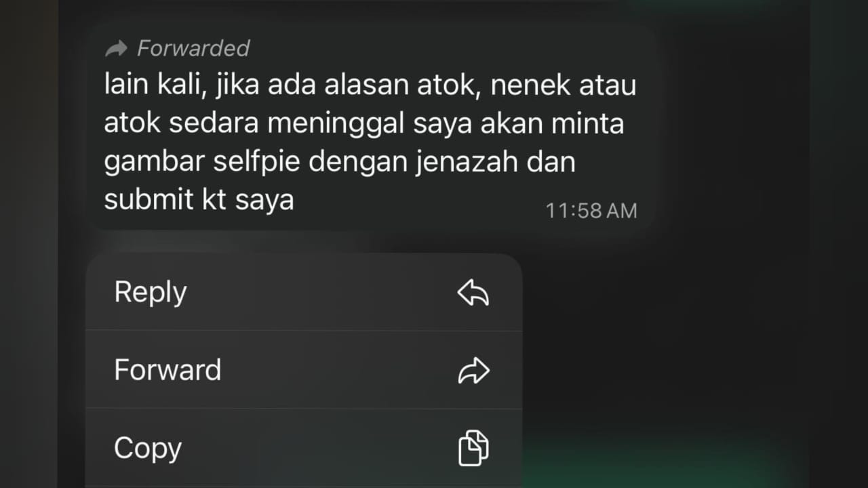Click the Forward arrow icon in menu
The height and width of the screenshot is (488, 868).
coord(473,371)
